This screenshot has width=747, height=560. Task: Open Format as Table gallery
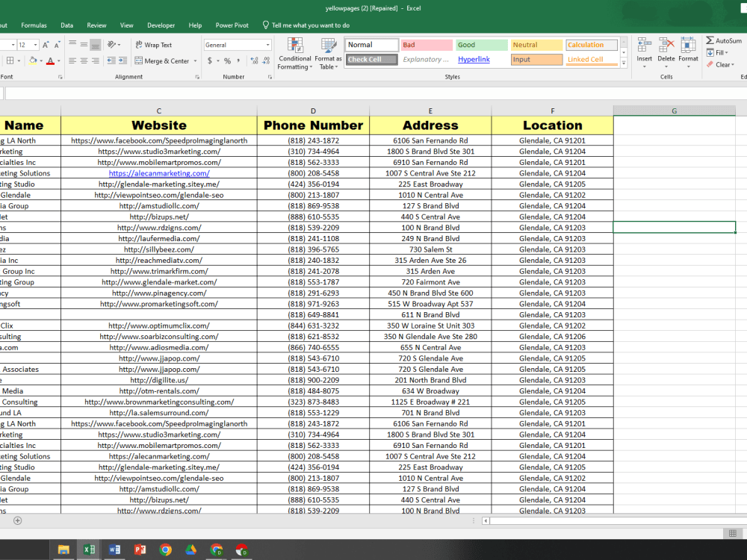point(328,54)
